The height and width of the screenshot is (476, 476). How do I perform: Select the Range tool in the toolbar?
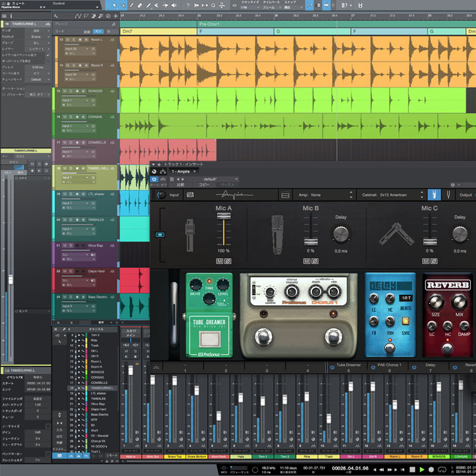pos(123,5)
